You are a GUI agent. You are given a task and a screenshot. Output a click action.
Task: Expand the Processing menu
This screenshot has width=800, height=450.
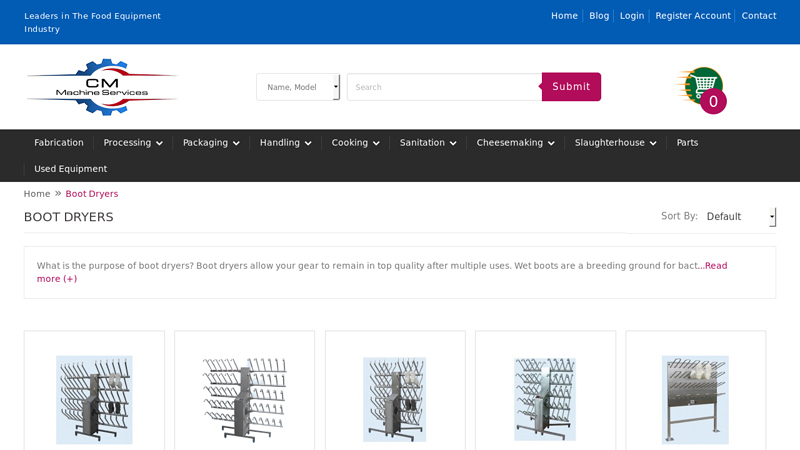[133, 143]
